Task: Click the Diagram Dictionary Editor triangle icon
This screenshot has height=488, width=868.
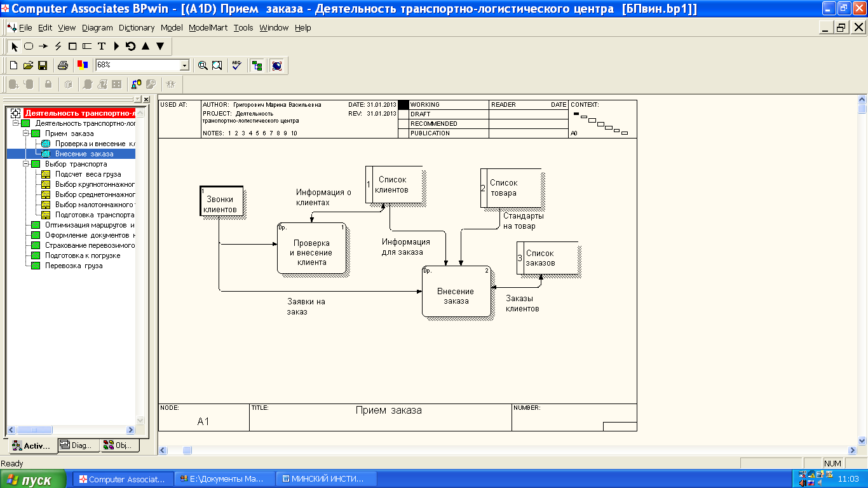Action: click(x=116, y=46)
